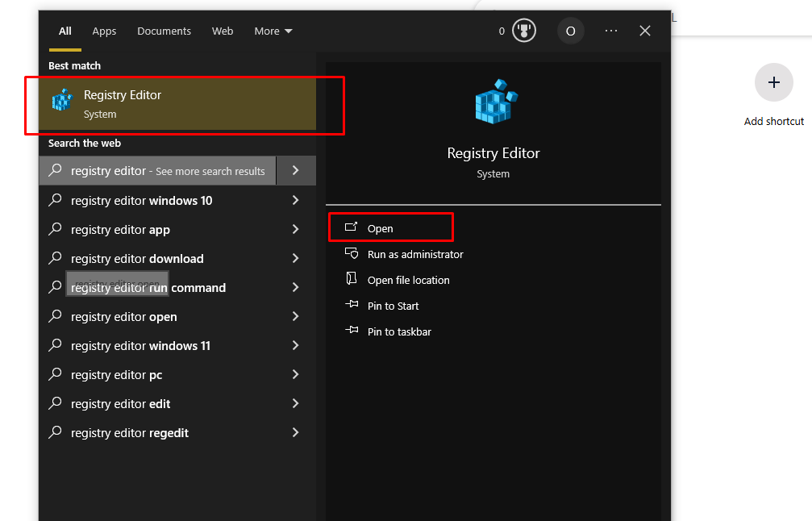This screenshot has height=521, width=812.
Task: Click the large Registry Editor preview icon
Action: [496, 102]
